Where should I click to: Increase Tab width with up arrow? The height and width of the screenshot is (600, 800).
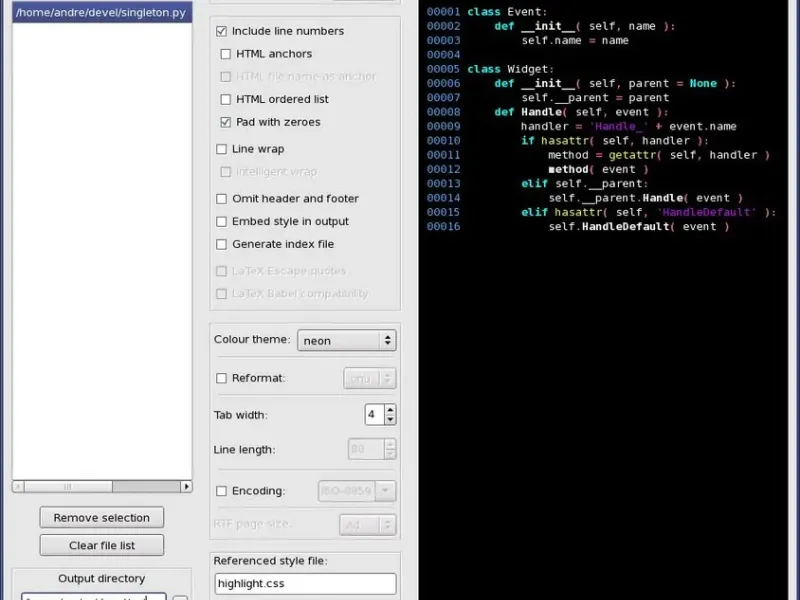point(390,410)
